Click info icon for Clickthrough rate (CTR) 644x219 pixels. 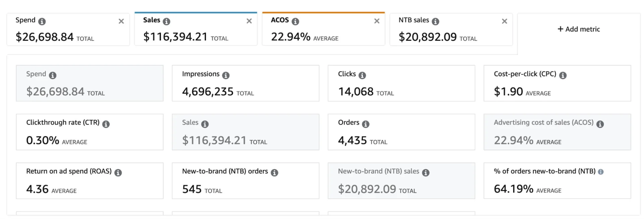tap(106, 124)
